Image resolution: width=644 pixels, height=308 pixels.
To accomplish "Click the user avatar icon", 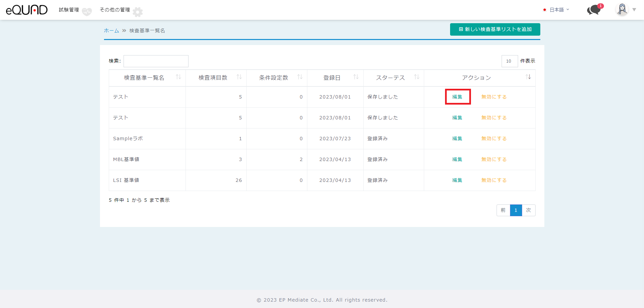I will pos(622,9).
